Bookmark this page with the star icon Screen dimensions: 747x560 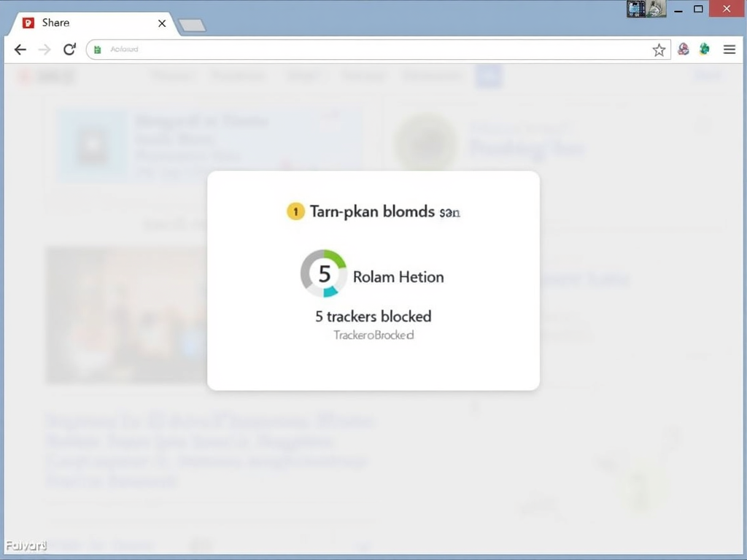tap(659, 50)
